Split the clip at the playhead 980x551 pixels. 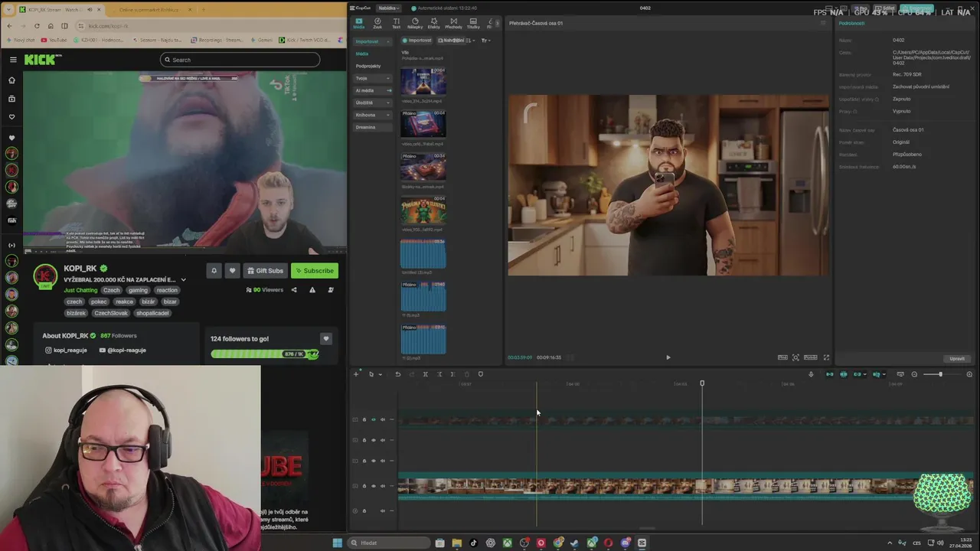point(425,374)
